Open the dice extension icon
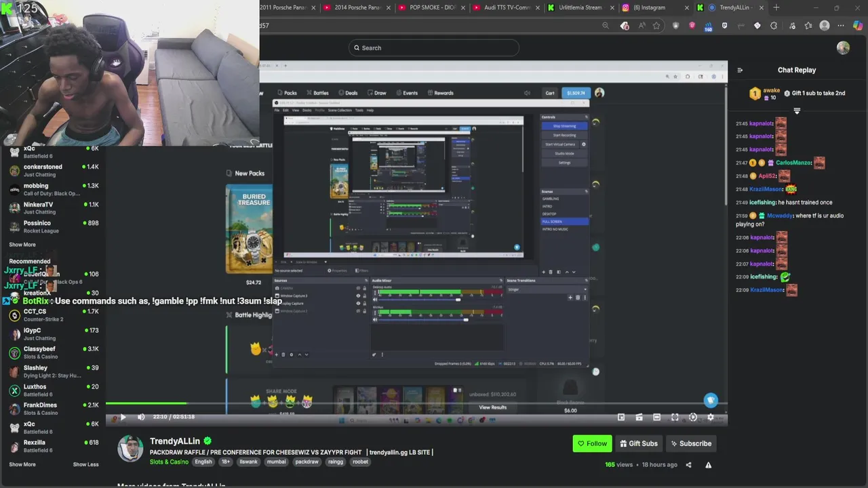Viewport: 868px width, 488px height. (757, 26)
